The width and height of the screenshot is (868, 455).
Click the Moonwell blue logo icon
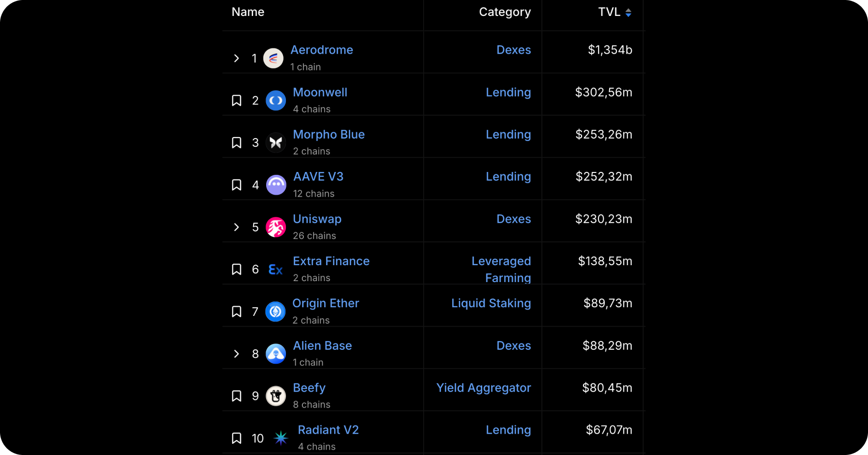pos(276,100)
